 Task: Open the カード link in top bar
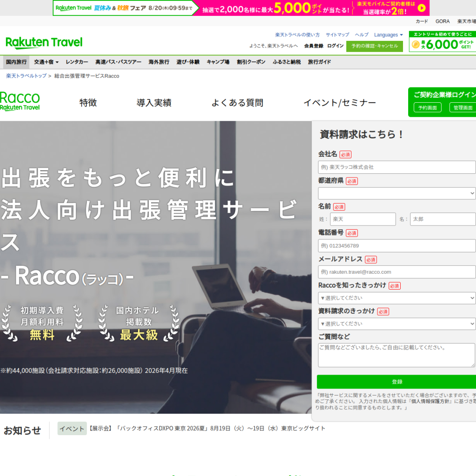click(421, 21)
